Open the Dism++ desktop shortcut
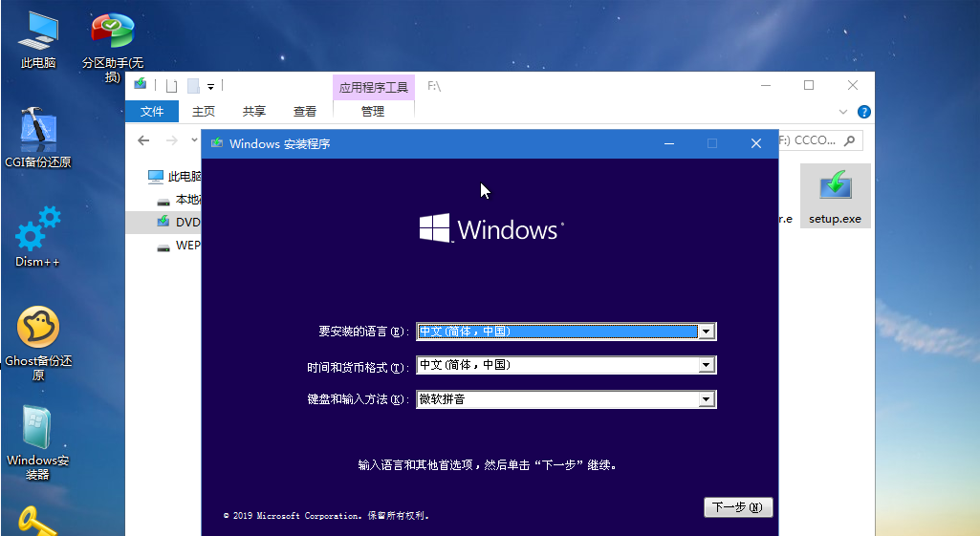 (x=38, y=237)
